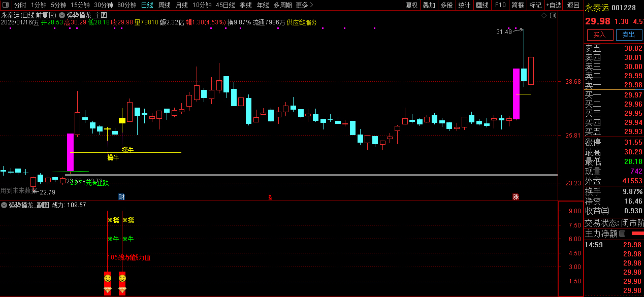The width and height of the screenshot is (644, 297).
Task: Click the 14:59 tick time entry
Action: point(593,245)
